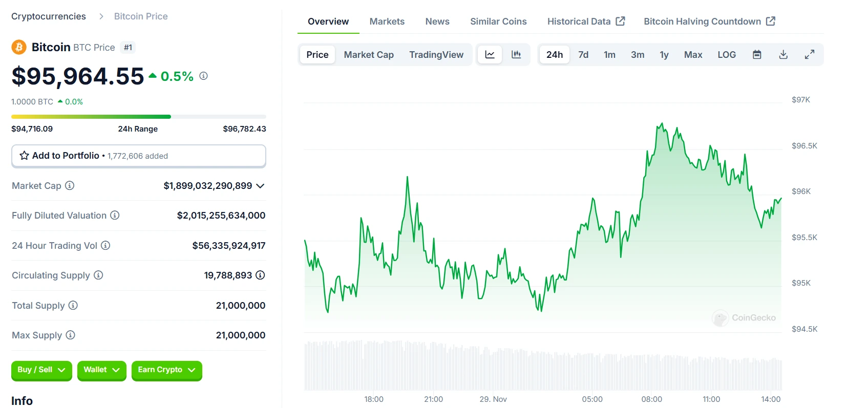
Task: Click the 24h low $94,716.09
Action: point(32,129)
